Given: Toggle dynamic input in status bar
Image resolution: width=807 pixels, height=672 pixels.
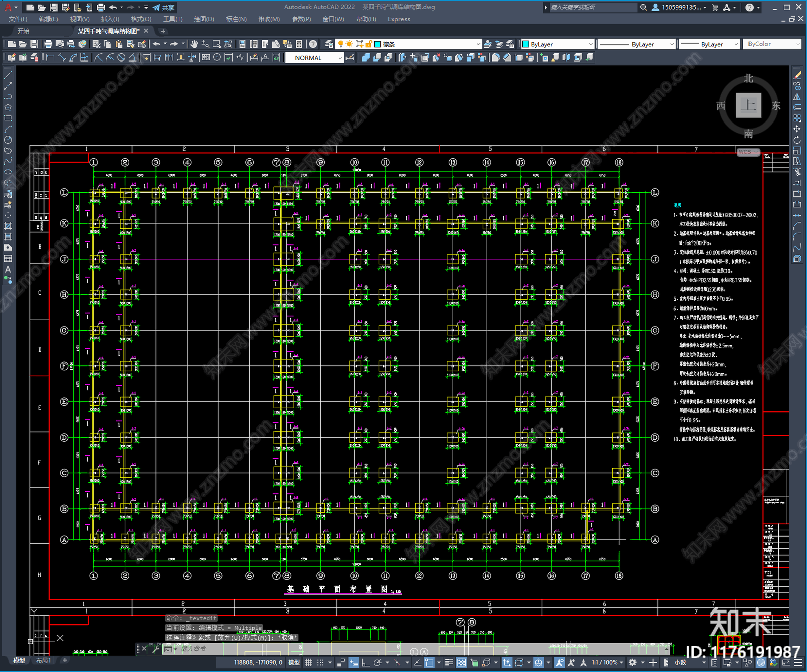Looking at the screenshot, I should [353, 662].
